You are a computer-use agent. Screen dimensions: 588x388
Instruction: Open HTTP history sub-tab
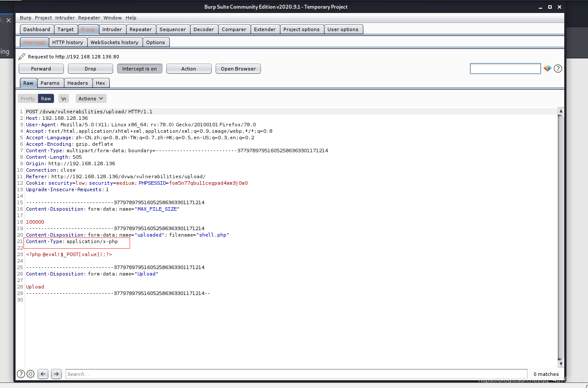[x=68, y=42]
